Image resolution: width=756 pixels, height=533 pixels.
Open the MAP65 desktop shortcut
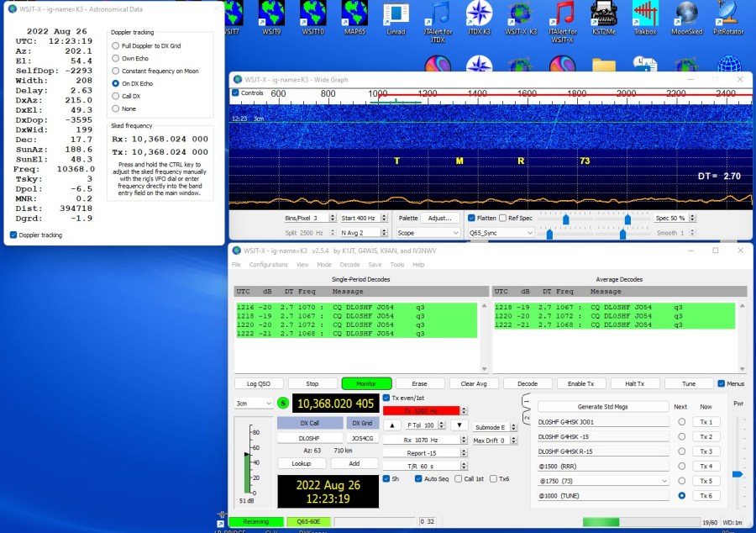[x=354, y=15]
